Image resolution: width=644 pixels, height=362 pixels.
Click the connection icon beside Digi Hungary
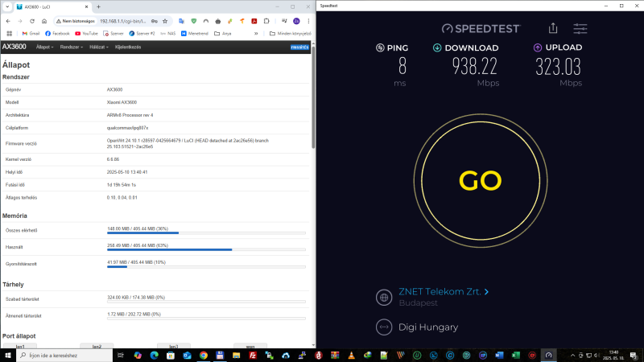(x=384, y=327)
